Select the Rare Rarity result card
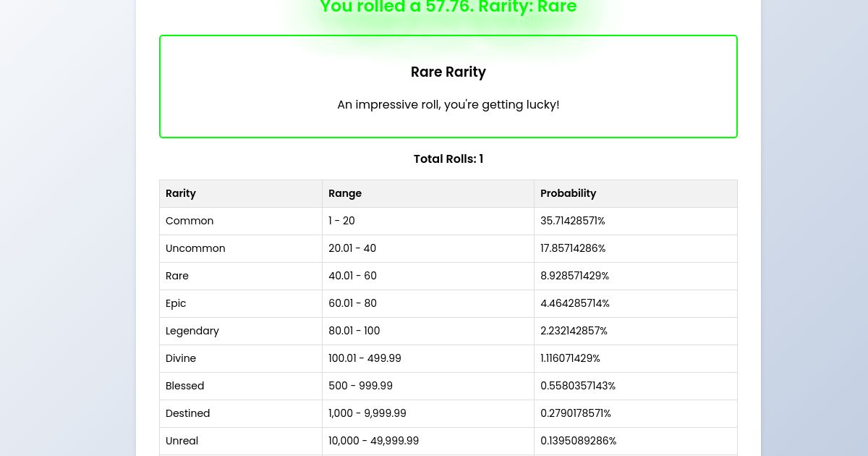This screenshot has width=868, height=456. coord(448,86)
